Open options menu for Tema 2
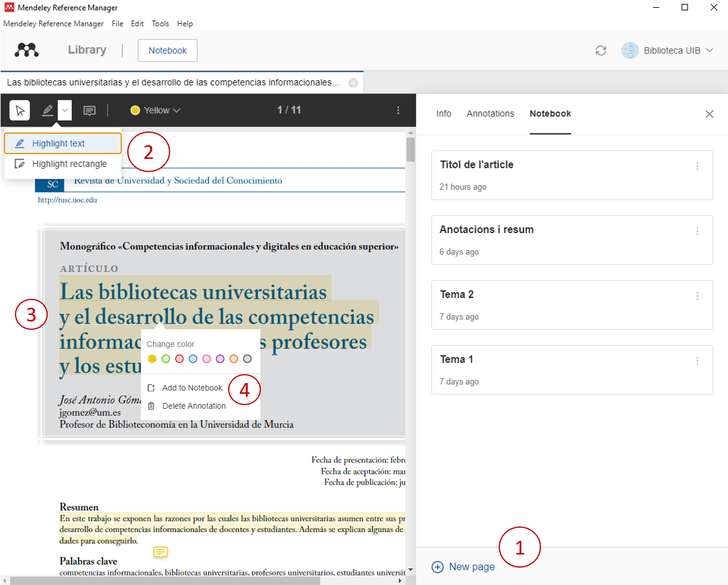 point(697,296)
